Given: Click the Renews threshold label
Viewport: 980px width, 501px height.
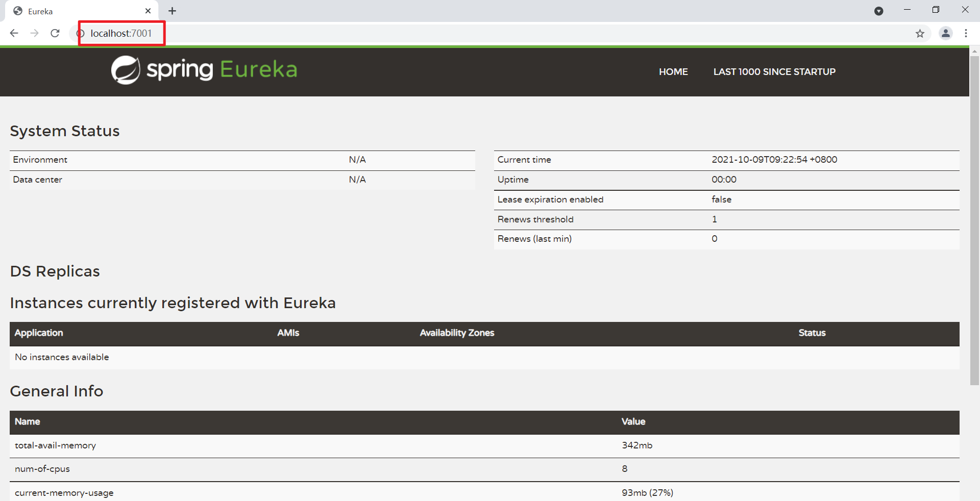Looking at the screenshot, I should (535, 219).
